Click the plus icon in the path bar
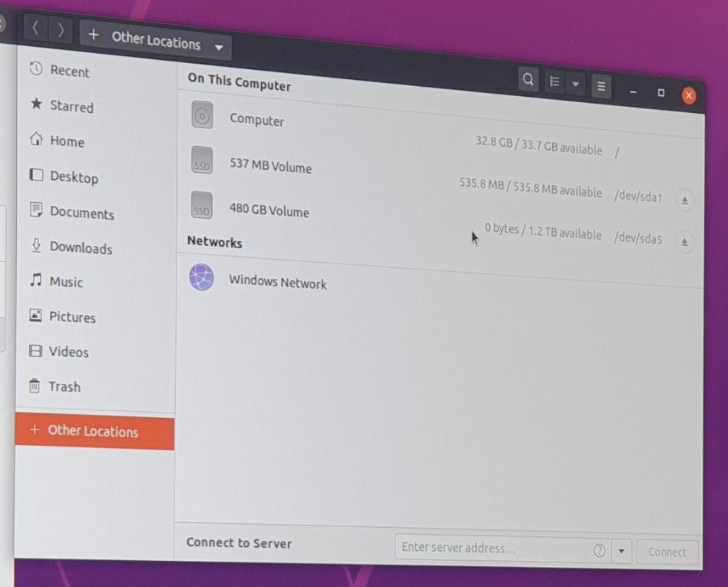Screen dimensions: 728x587 (x=94, y=35)
